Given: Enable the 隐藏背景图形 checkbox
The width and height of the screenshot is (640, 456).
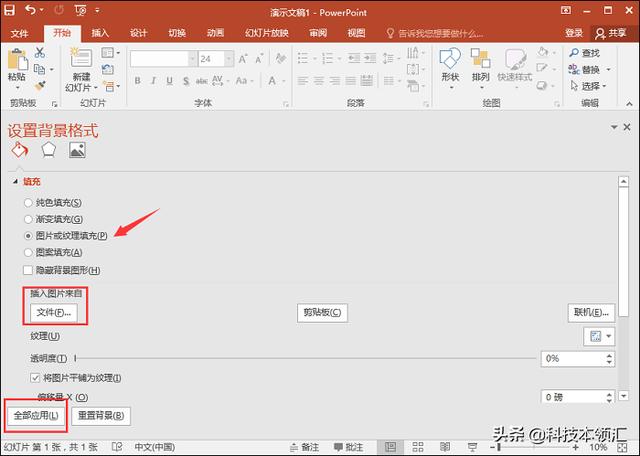Looking at the screenshot, I should click(x=29, y=270).
